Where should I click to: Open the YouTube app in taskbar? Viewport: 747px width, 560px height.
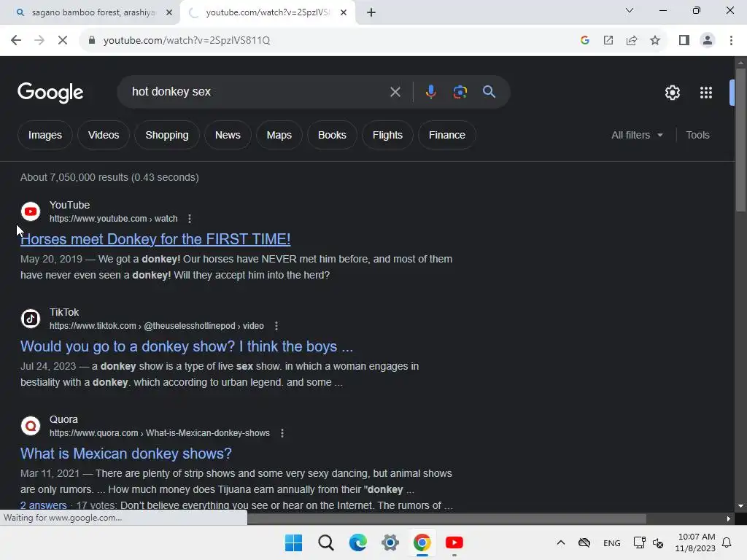click(x=454, y=542)
